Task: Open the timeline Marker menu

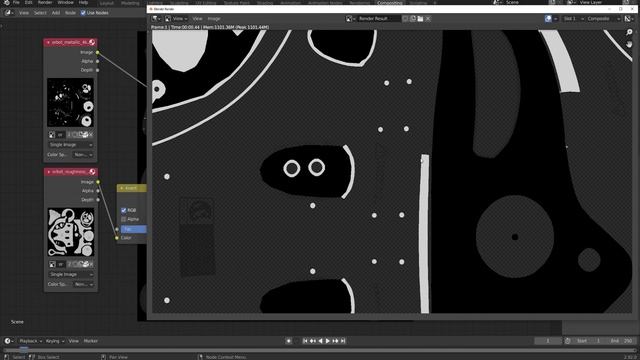Action: 91,341
